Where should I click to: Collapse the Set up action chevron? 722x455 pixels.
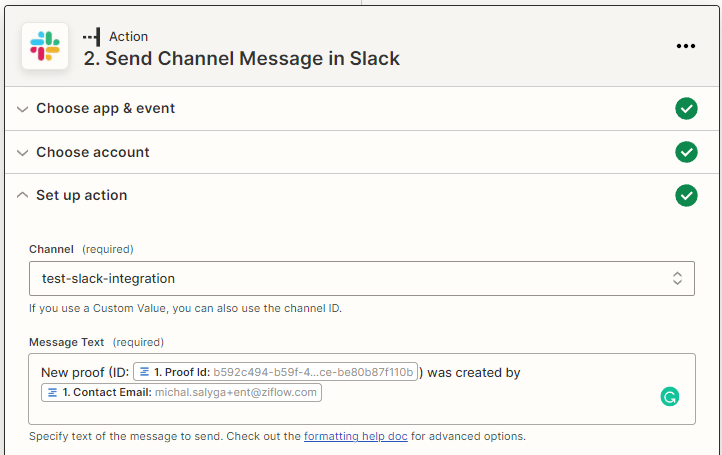(22, 195)
